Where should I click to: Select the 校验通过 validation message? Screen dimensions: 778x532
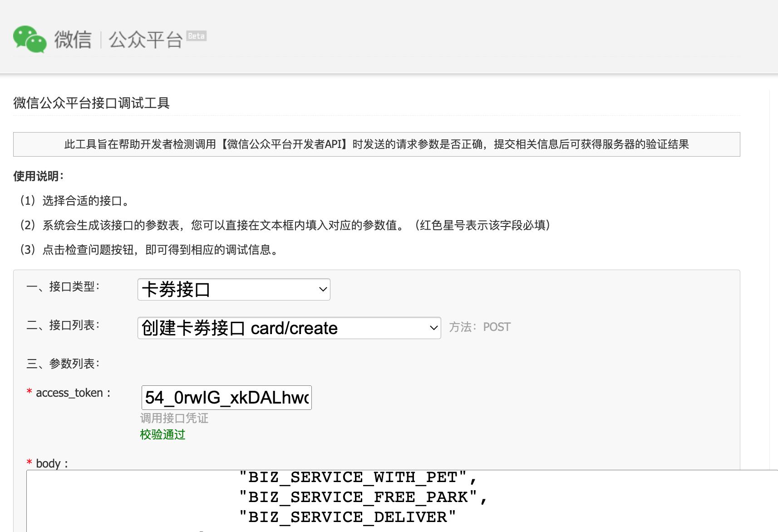(x=162, y=434)
